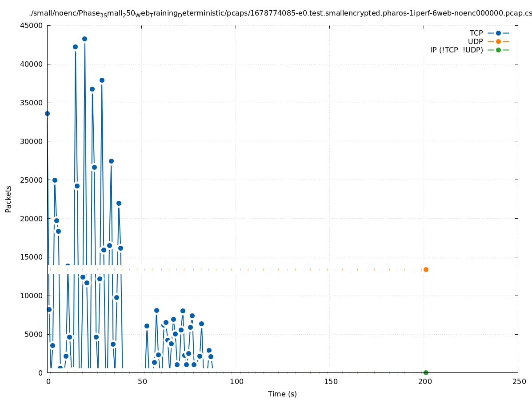Click the TCP data point near 25000 packets
This screenshot has height=400, width=532.
coord(55,180)
